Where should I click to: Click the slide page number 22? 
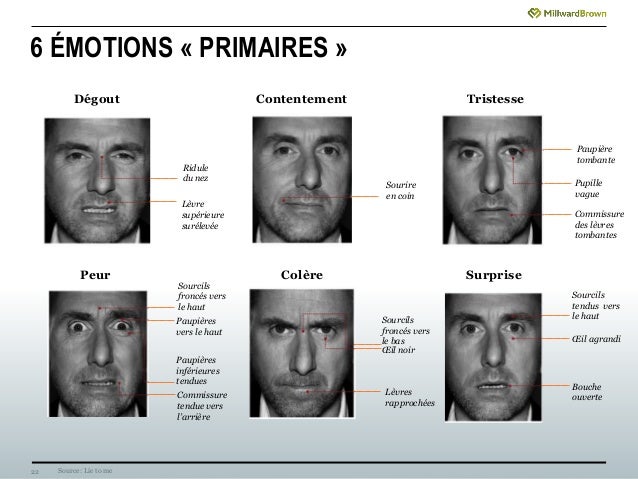pos(35,472)
